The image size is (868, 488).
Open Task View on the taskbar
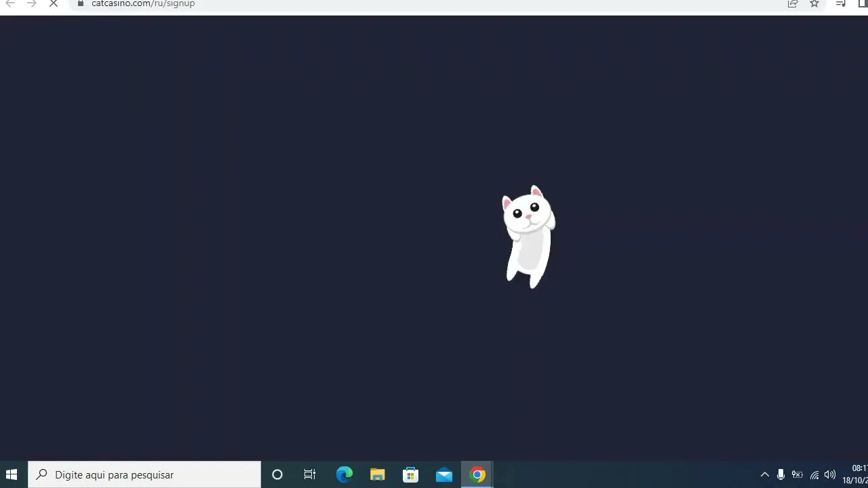[310, 474]
